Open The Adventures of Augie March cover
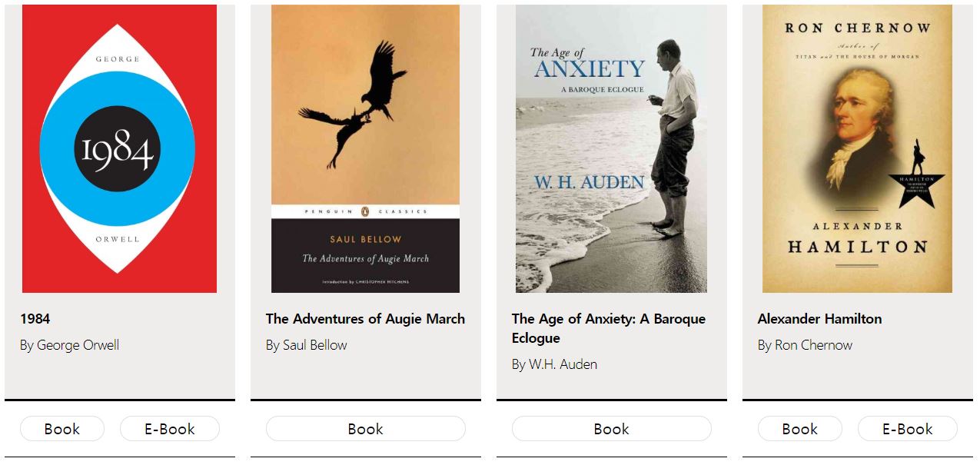The height and width of the screenshot is (465, 980). coord(365,148)
